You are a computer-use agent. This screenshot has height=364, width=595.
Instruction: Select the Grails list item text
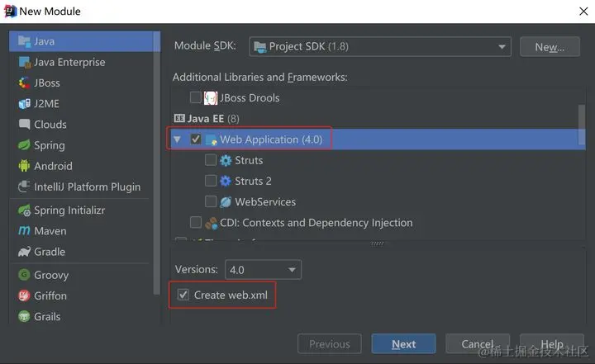tap(47, 316)
